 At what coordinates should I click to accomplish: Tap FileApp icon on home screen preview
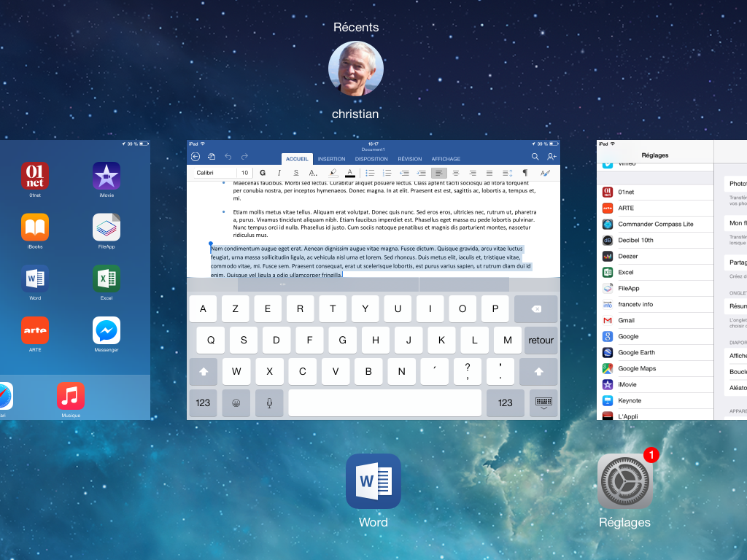point(107,227)
